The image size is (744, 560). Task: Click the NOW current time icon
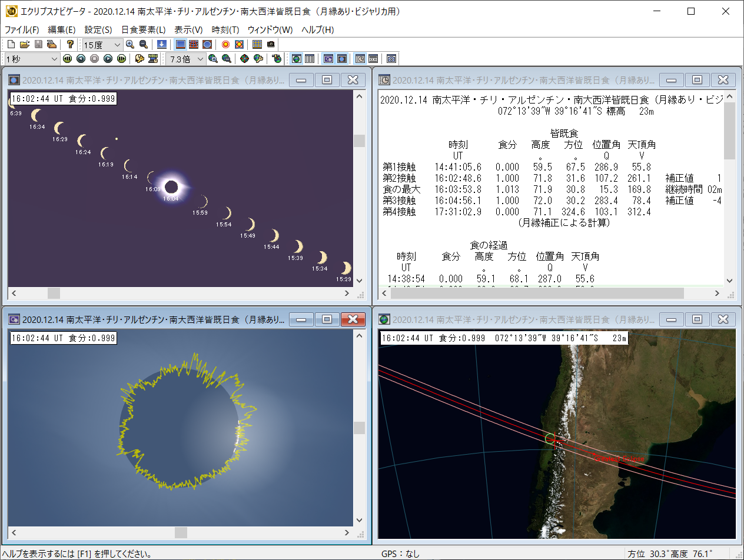pyautogui.click(x=153, y=58)
